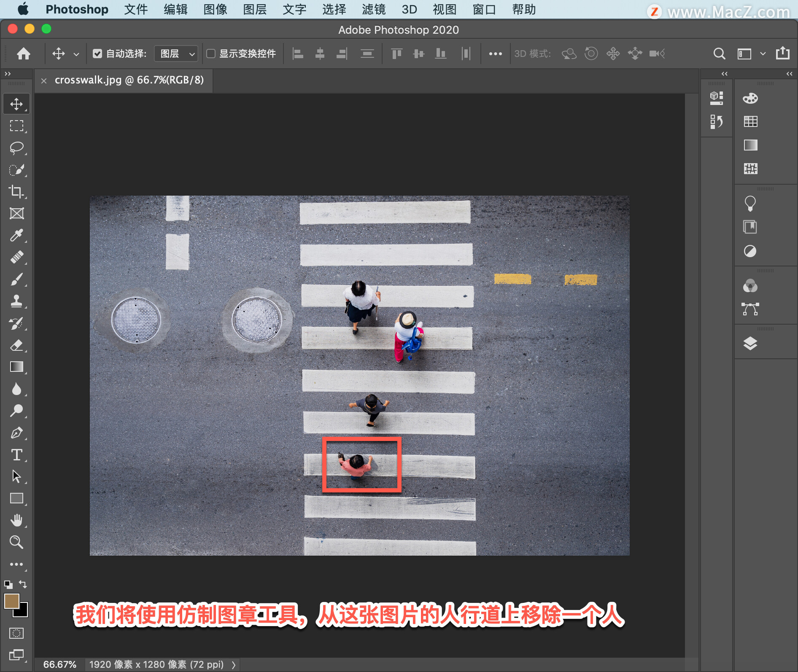This screenshot has width=798, height=672.
Task: Pick the Crop tool in toolbar
Action: [x=16, y=191]
